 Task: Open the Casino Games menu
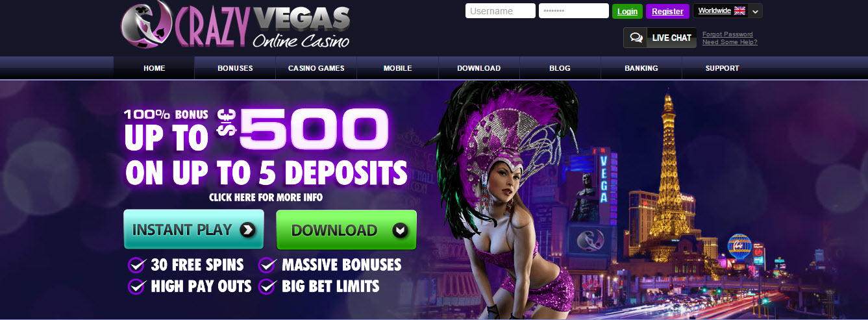[x=316, y=68]
